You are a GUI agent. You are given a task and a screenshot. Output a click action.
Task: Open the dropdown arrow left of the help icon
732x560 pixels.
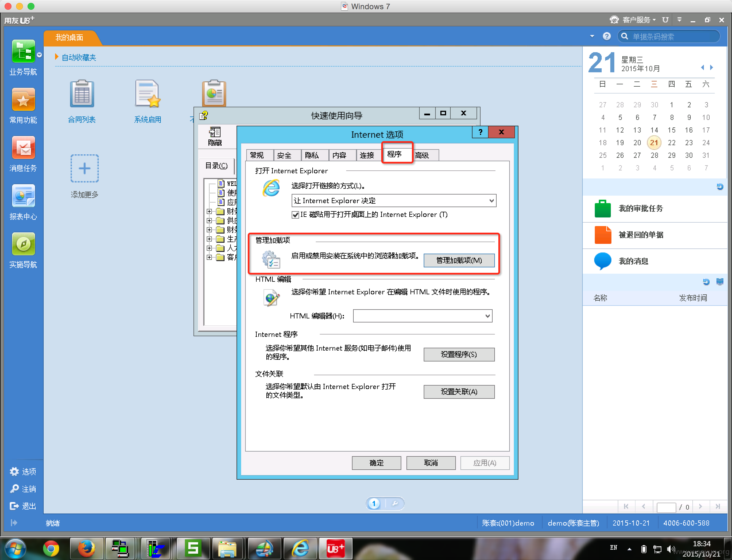[x=592, y=36]
